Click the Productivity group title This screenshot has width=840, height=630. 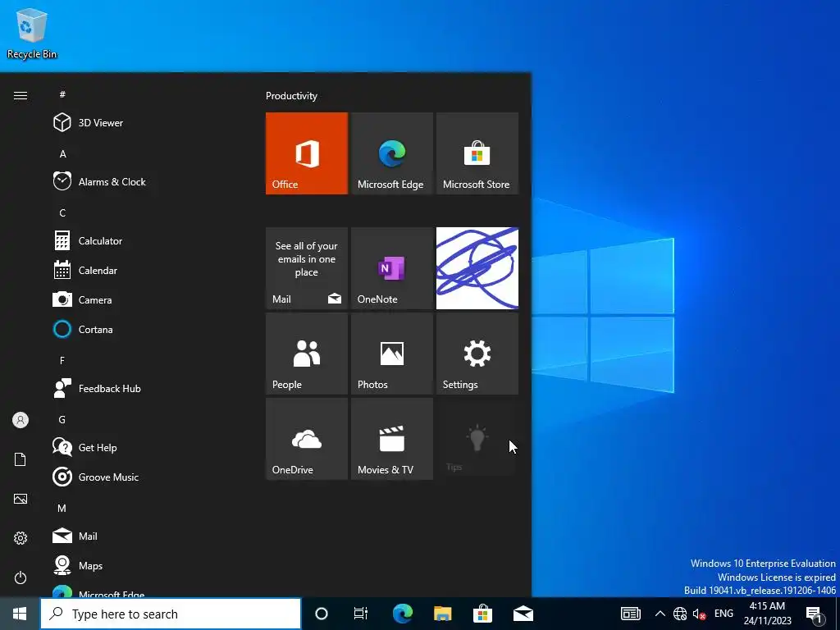point(291,96)
